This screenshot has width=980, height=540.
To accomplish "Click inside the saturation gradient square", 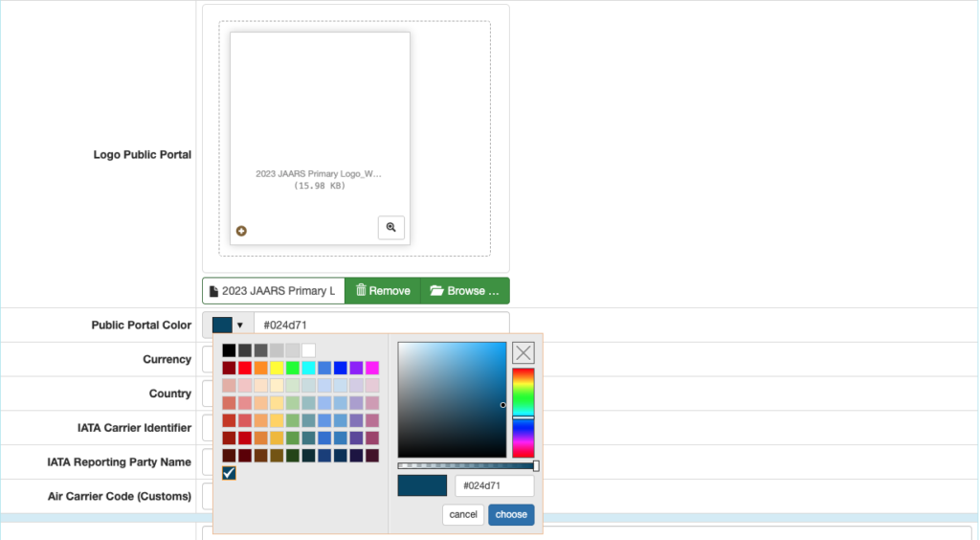I will point(452,399).
